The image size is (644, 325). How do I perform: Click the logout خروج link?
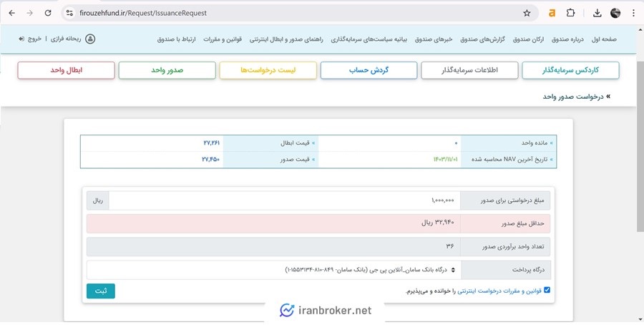30,39
